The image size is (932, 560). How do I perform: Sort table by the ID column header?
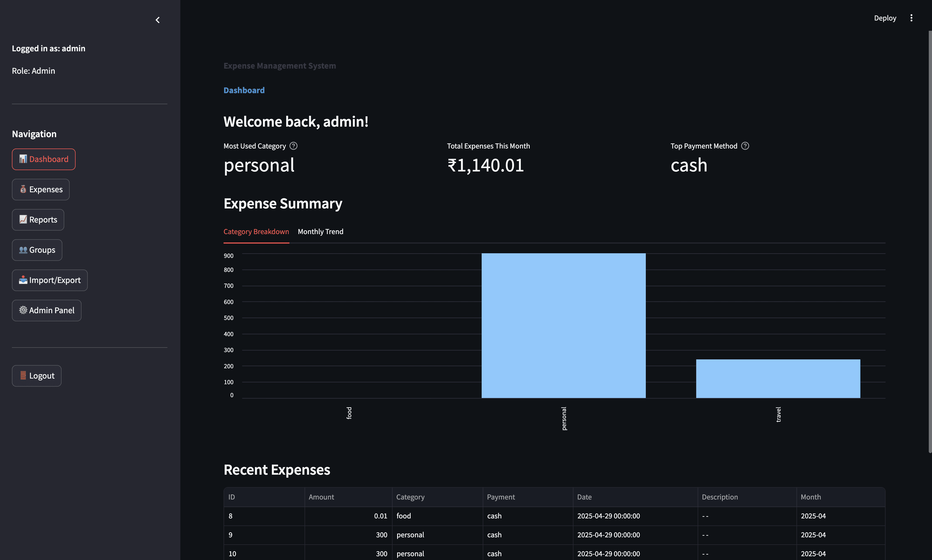point(264,497)
